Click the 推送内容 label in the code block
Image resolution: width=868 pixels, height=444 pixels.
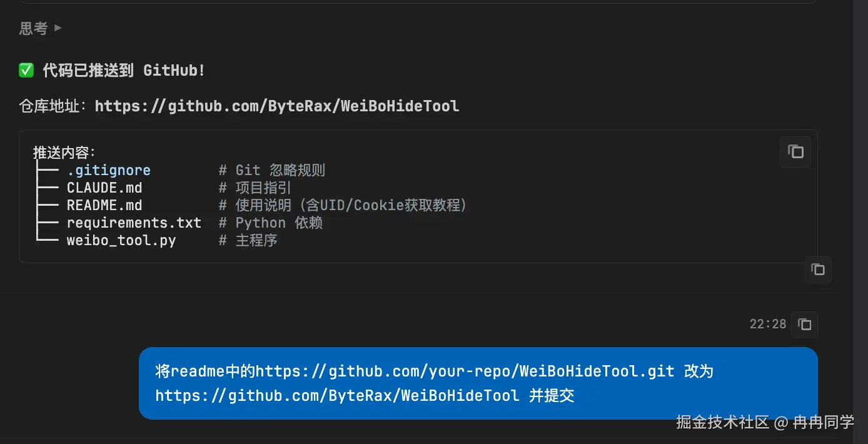(x=64, y=153)
